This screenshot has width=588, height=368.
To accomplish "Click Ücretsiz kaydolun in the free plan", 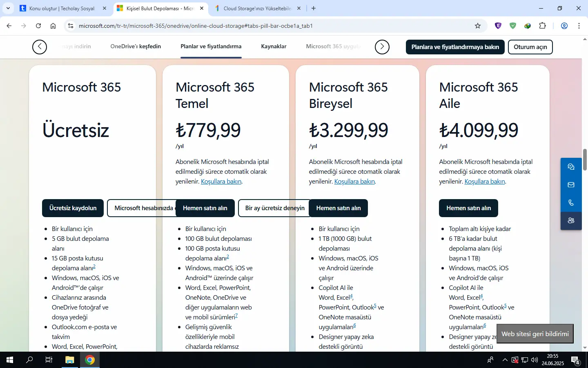I will pyautogui.click(x=73, y=208).
